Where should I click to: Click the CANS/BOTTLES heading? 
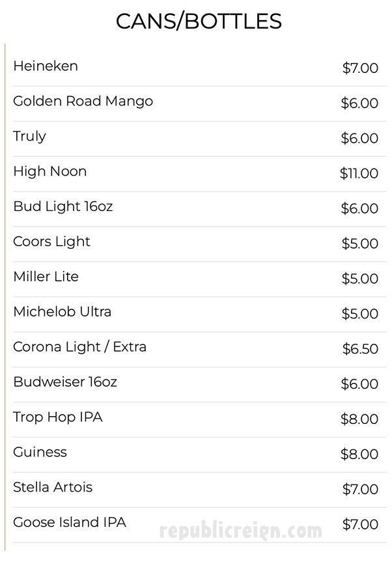click(199, 21)
